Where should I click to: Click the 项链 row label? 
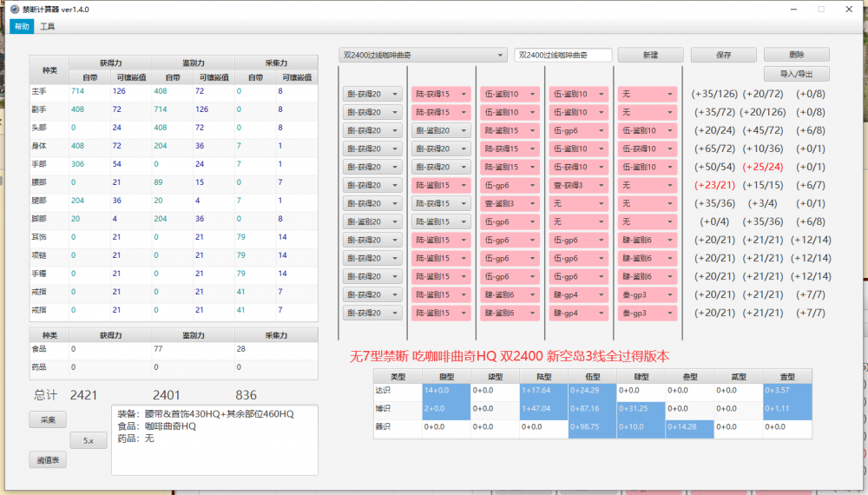(39, 255)
